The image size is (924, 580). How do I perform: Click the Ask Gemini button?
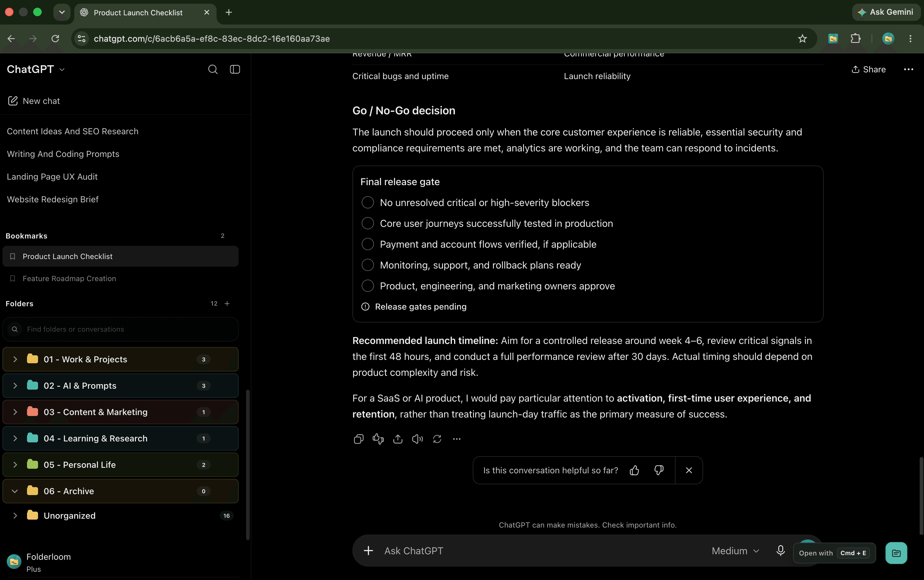(886, 12)
